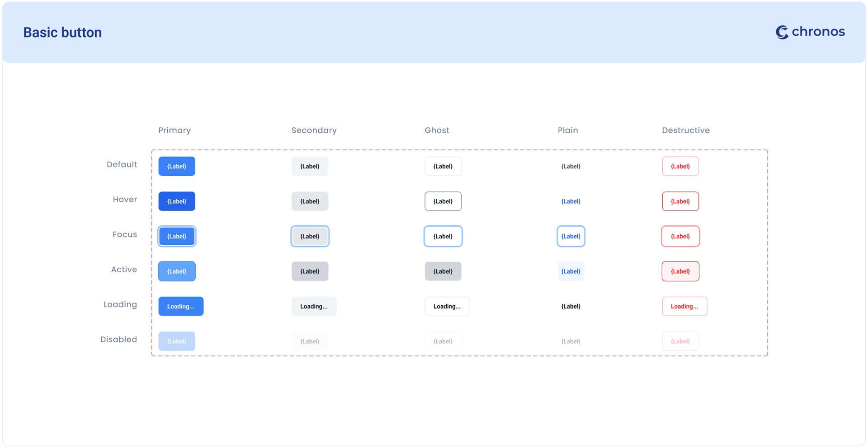This screenshot has width=868, height=448.
Task: Click the Secondary Disabled {Label} button
Action: coord(310,341)
